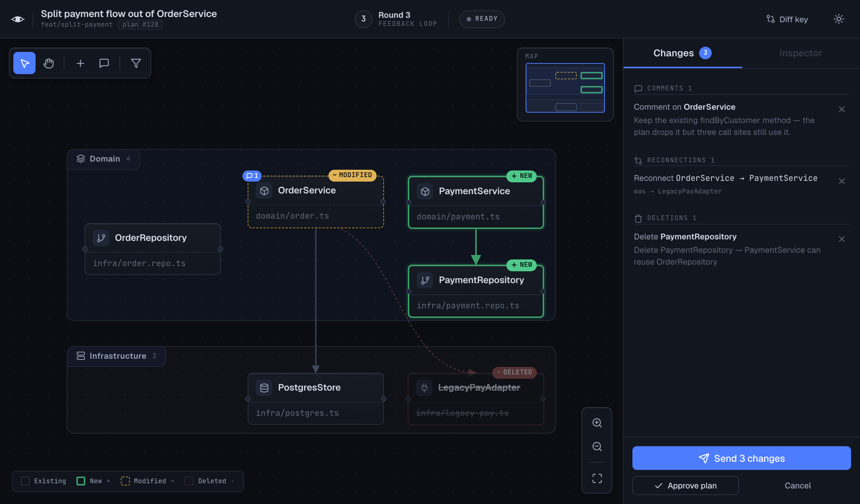860x504 pixels.
Task: Click the MODIFIED badge on OrderService
Action: 353,175
